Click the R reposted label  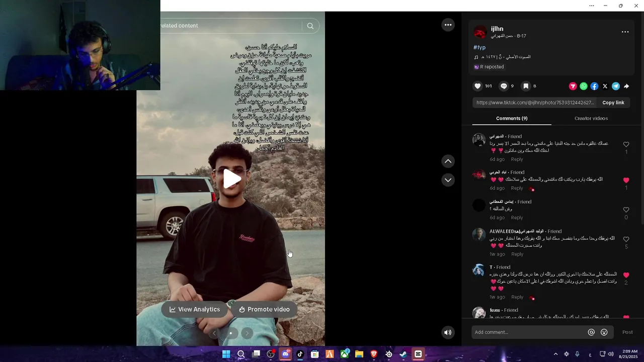tap(489, 67)
